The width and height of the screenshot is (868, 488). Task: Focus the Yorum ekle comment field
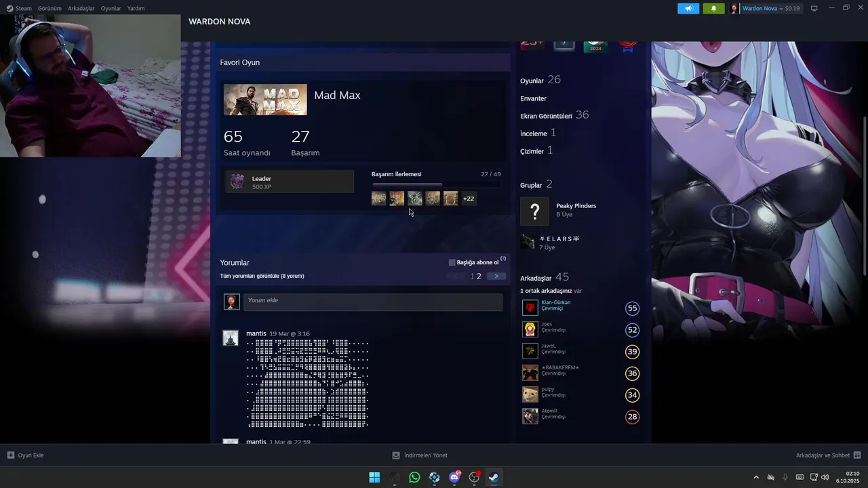click(x=373, y=302)
